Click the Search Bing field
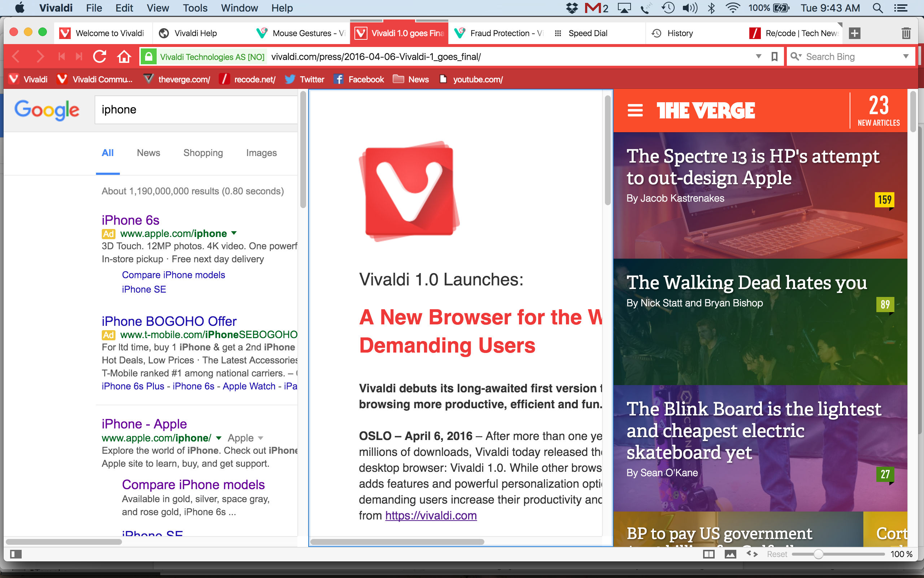 point(850,57)
